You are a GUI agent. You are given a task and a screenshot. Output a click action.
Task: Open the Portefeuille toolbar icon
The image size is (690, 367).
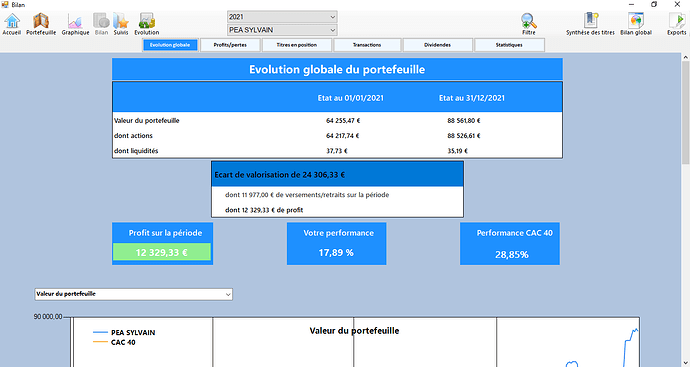click(41, 24)
